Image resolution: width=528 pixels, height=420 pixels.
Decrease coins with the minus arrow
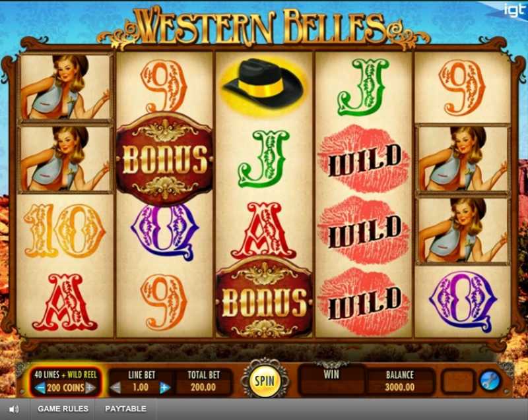(x=40, y=388)
